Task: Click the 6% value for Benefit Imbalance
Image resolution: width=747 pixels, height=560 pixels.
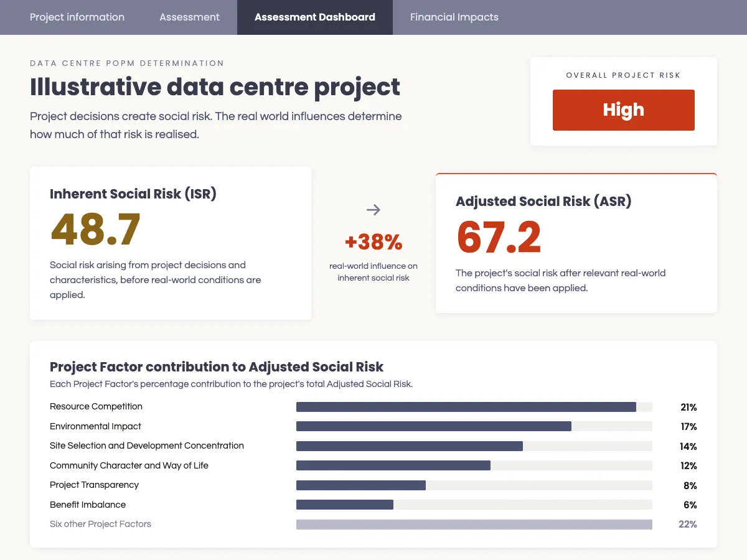Action: click(x=690, y=505)
